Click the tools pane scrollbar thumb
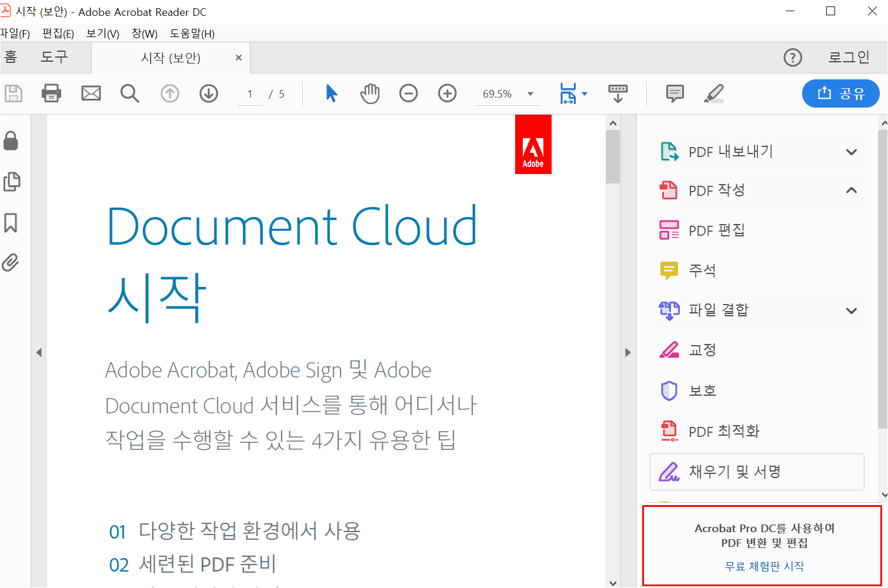 [883, 279]
